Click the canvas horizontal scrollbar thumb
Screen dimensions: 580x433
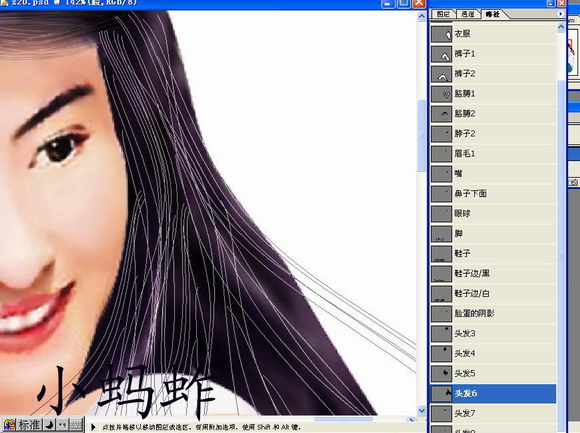pos(343,419)
